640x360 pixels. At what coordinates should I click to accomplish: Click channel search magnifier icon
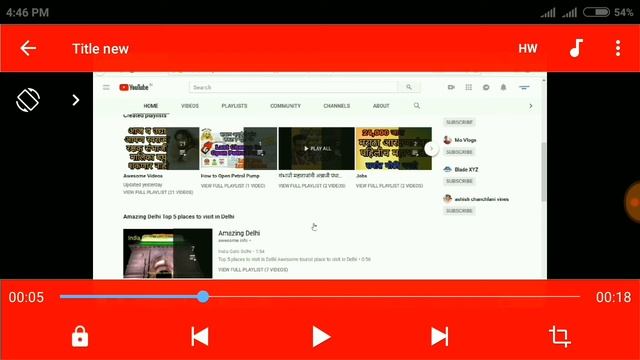click(416, 106)
